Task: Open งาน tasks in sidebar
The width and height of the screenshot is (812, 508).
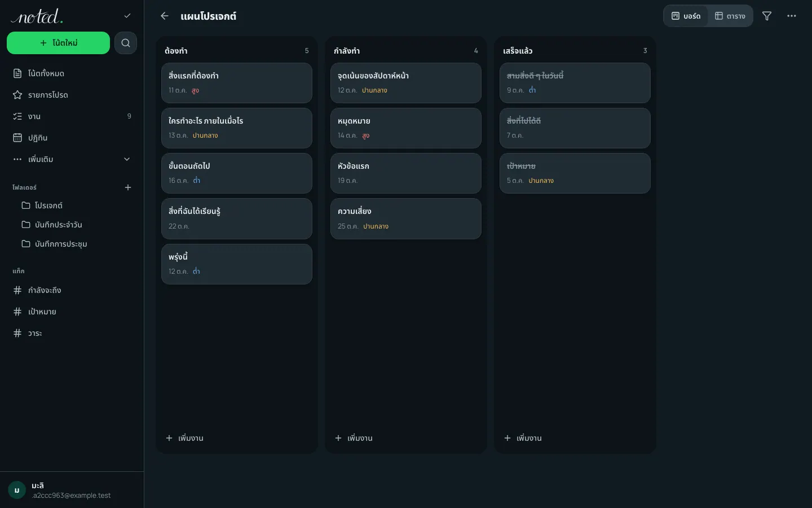Action: point(72,116)
